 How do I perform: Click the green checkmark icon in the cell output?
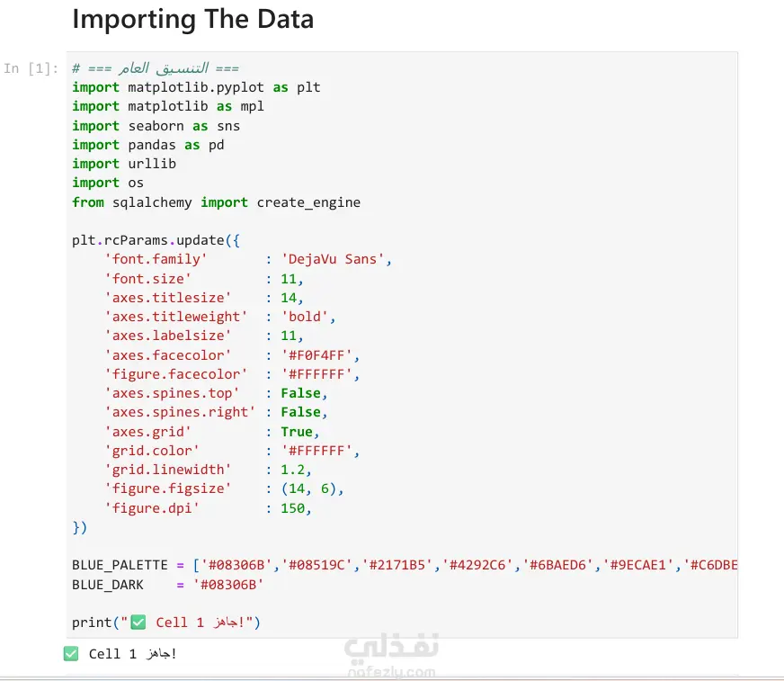tap(71, 654)
